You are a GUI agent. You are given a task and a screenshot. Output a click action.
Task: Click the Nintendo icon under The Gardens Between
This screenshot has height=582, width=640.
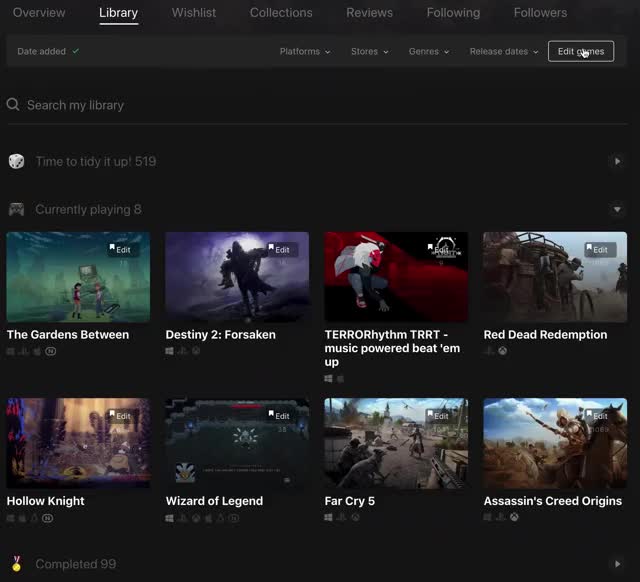51,351
